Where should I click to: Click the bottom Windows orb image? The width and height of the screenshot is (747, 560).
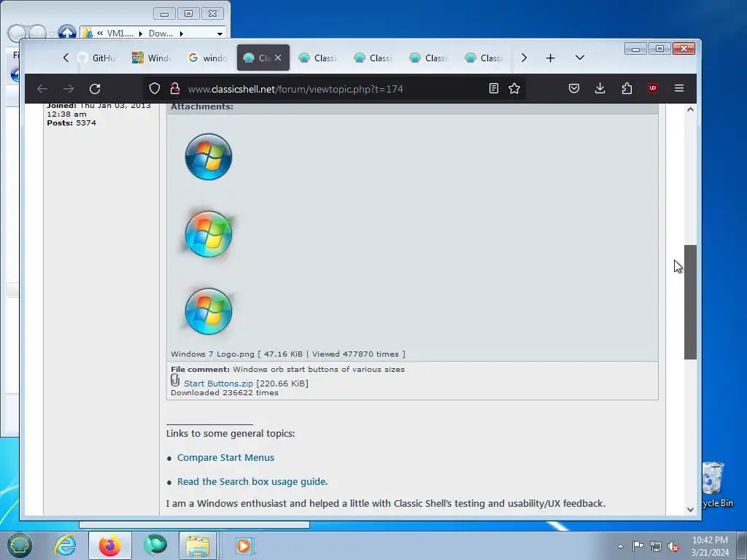(x=208, y=311)
